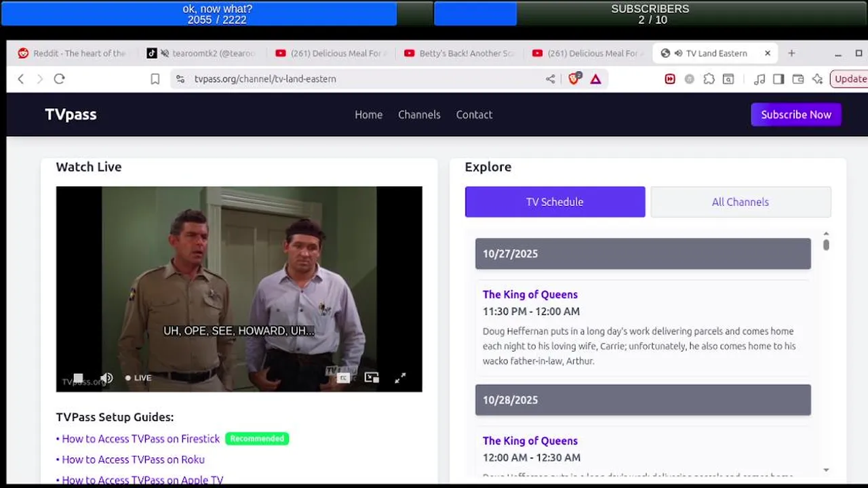Open Brave Shields lion icon
The width and height of the screenshot is (868, 488).
(x=574, y=79)
